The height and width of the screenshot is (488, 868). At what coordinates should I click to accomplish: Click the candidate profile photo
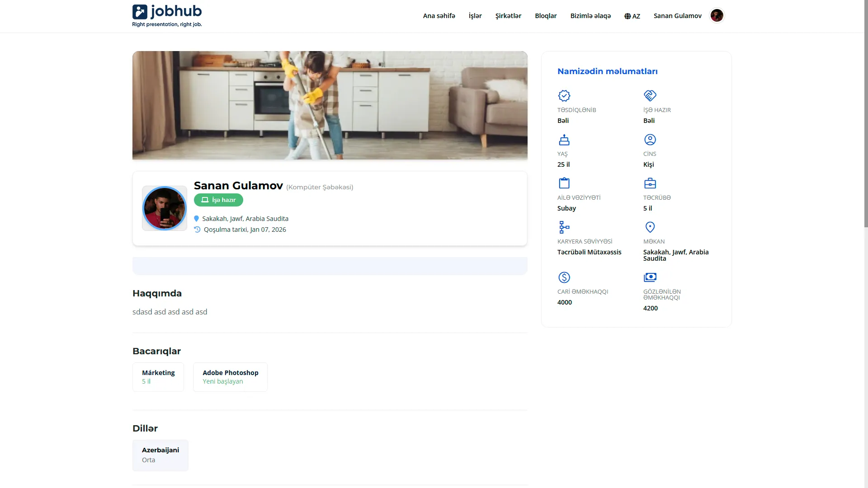point(165,208)
